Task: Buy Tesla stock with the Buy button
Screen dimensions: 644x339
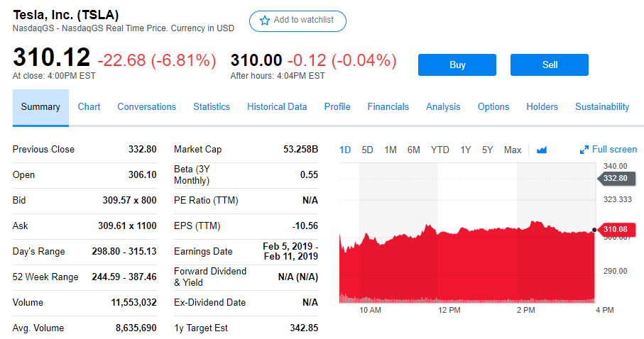Action: (457, 65)
